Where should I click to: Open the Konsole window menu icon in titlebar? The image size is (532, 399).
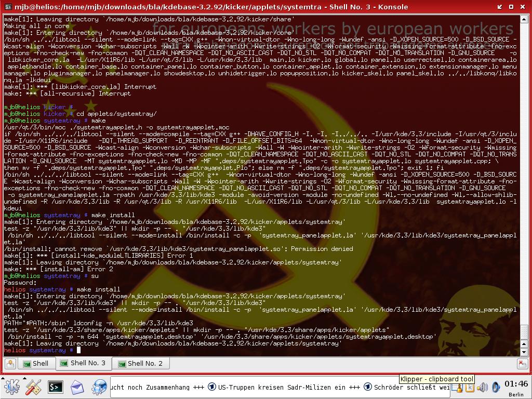8,7
